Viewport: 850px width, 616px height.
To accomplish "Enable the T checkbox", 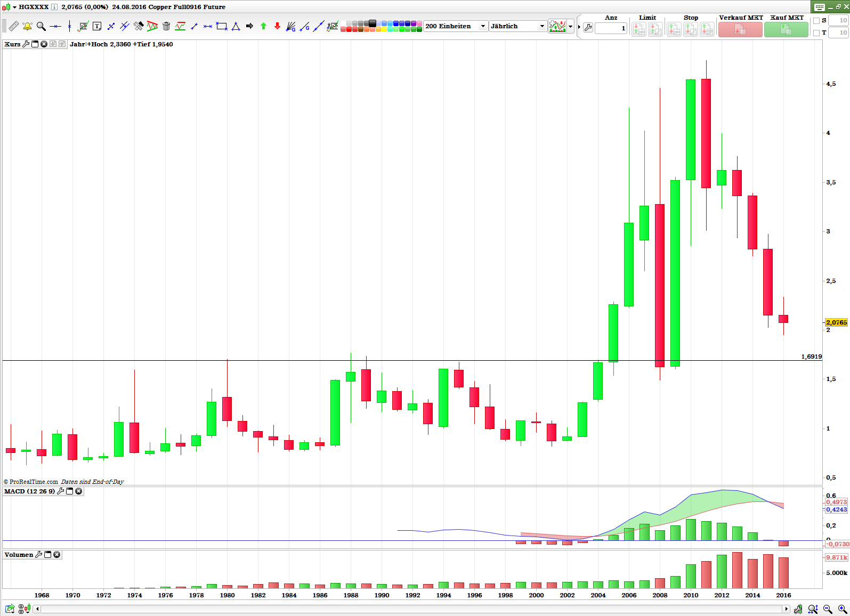I will point(816,33).
